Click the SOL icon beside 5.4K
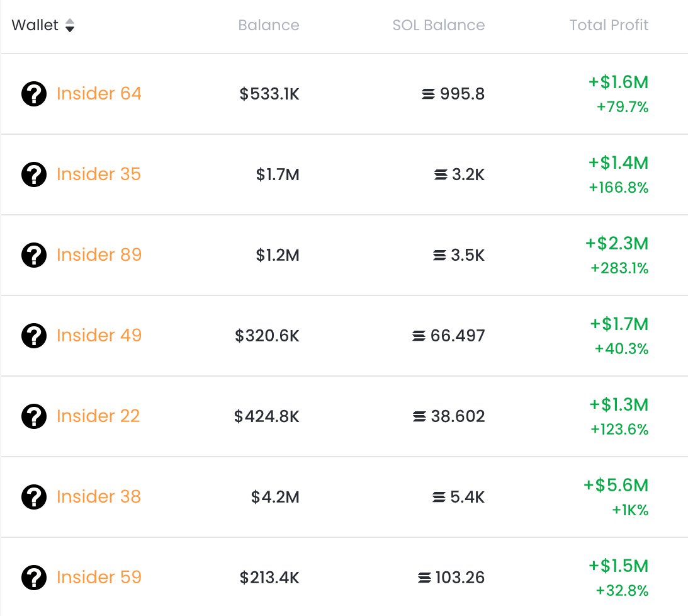688x616 pixels. [x=439, y=497]
